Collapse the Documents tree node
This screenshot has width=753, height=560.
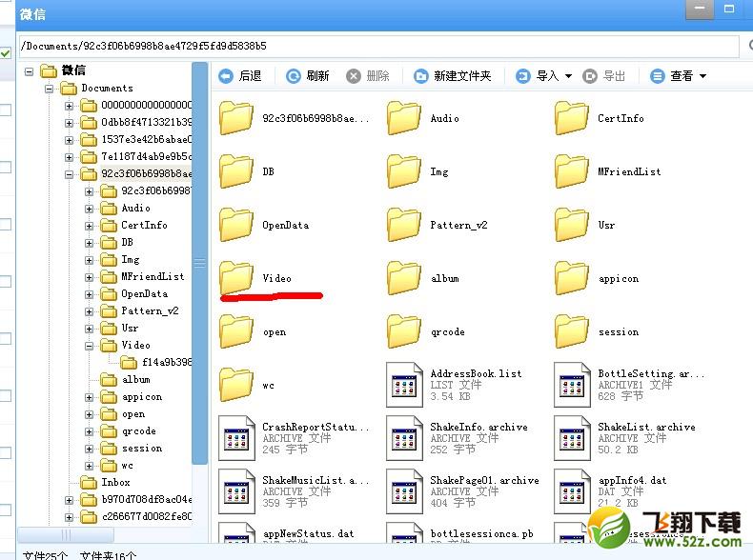click(49, 89)
